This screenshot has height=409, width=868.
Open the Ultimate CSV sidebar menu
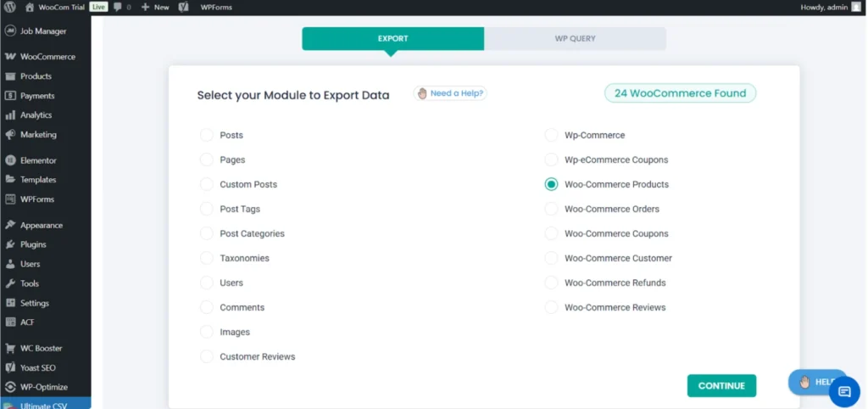[x=46, y=403]
